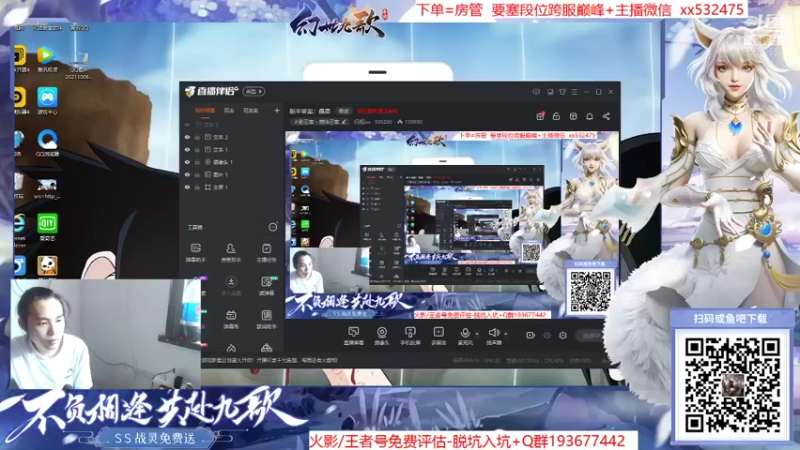Open the danmaku show tool (弹幕秀)
The width and height of the screenshot is (800, 450).
231,319
